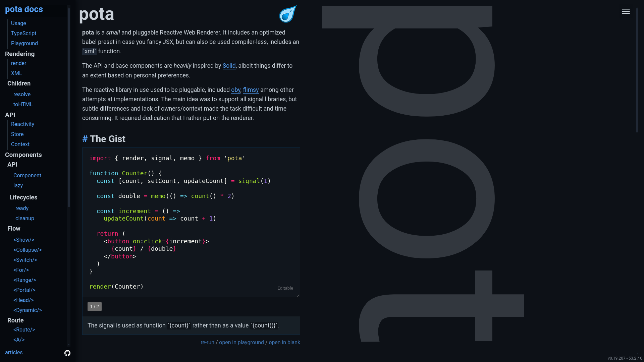Follow the Solid hyperlink
This screenshot has height=362, width=644.
coord(229,66)
